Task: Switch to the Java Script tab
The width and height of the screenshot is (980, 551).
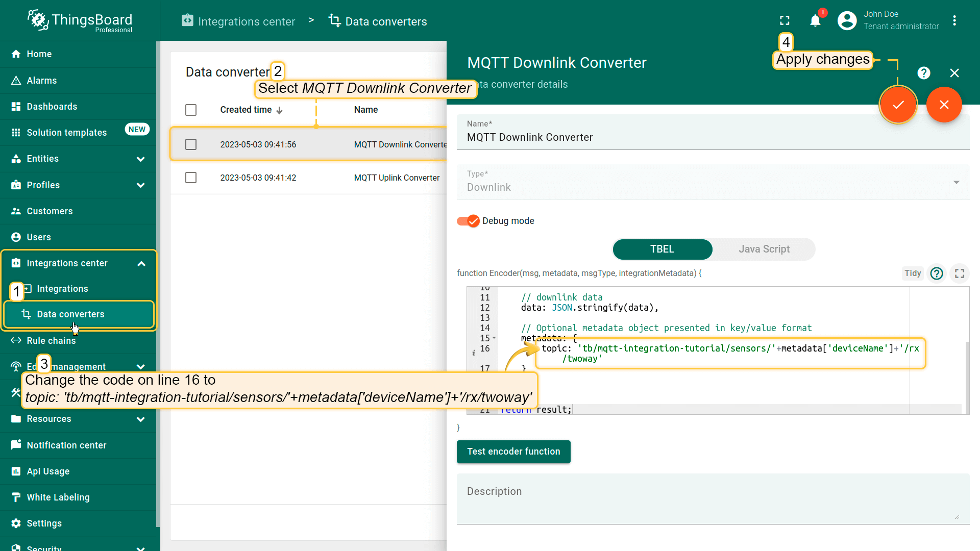Action: pyautogui.click(x=764, y=249)
